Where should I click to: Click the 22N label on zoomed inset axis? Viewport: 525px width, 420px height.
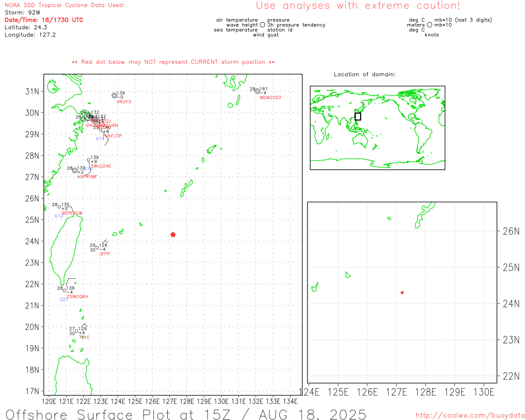coord(511,376)
